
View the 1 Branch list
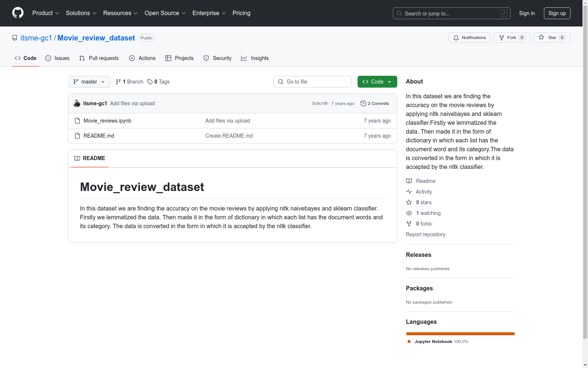click(129, 82)
